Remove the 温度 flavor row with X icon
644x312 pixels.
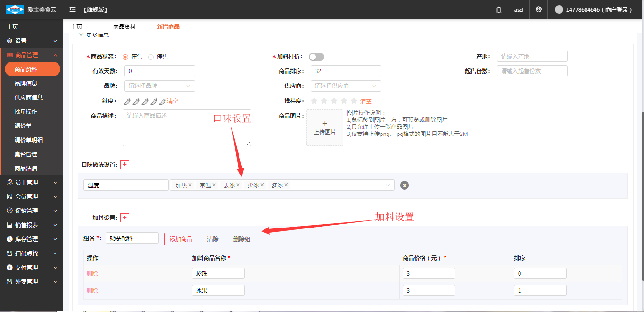[404, 186]
